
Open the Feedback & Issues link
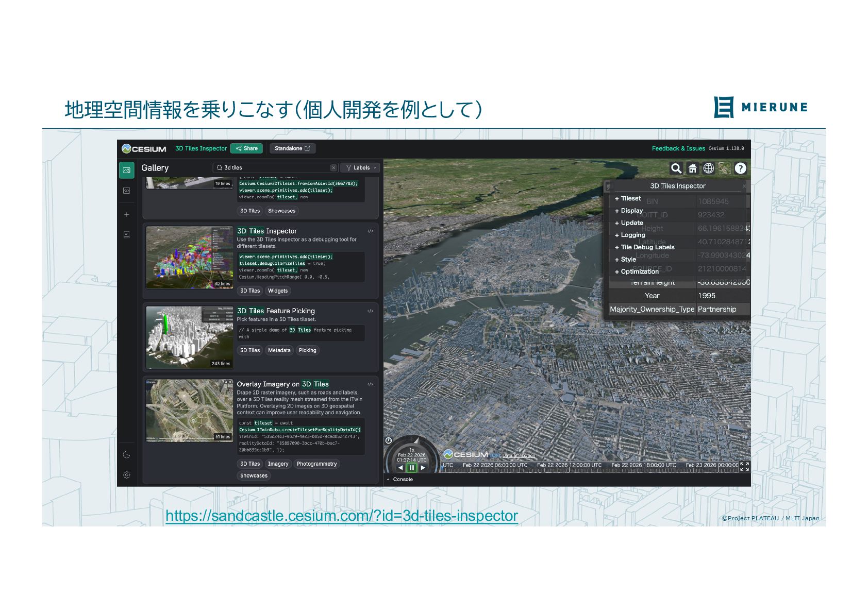pyautogui.click(x=678, y=148)
